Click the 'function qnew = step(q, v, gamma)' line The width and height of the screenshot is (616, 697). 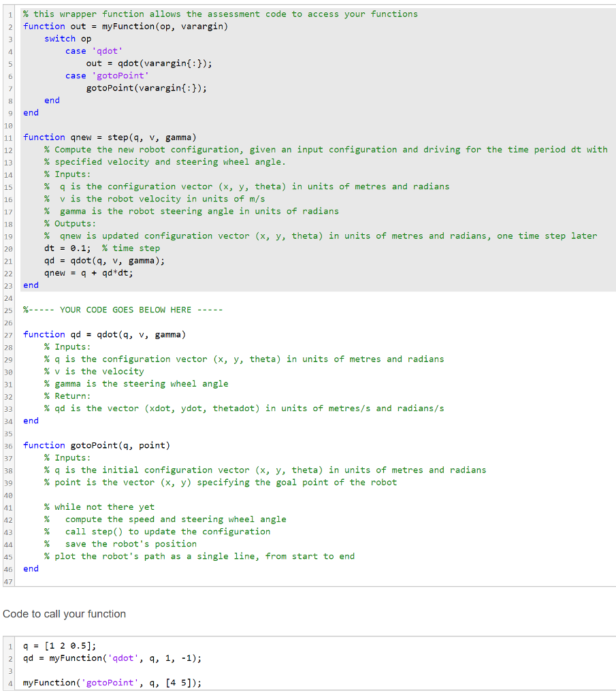[110, 137]
